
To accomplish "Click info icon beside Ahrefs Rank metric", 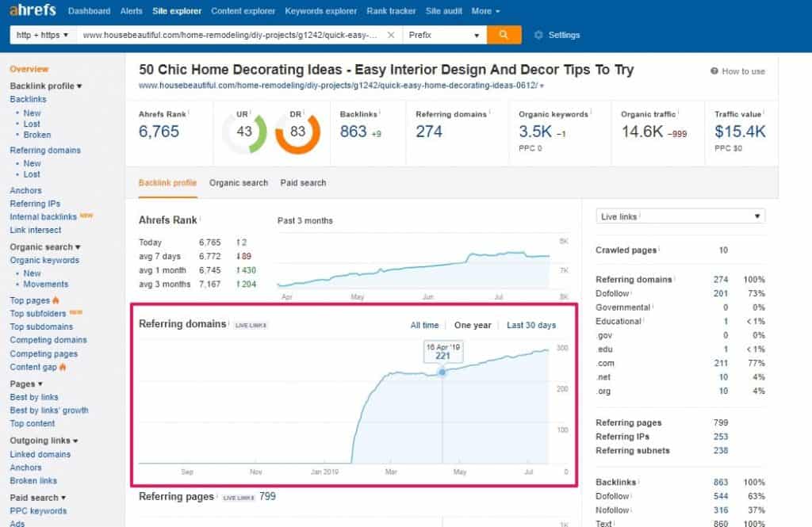I will [x=189, y=113].
